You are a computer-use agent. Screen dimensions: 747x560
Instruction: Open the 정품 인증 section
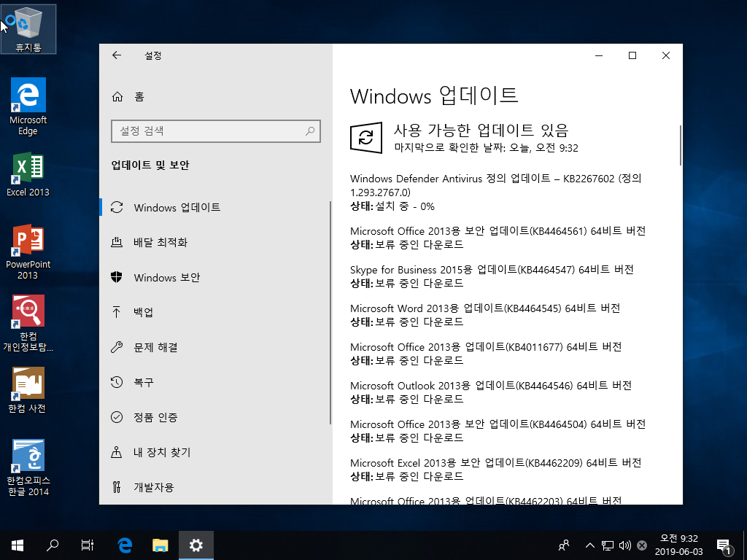point(214,417)
